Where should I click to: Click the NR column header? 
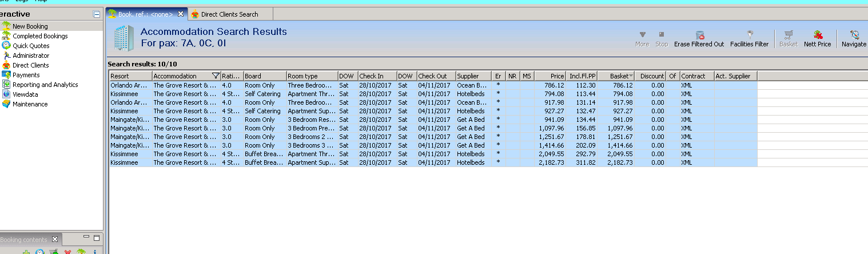pyautogui.click(x=513, y=76)
